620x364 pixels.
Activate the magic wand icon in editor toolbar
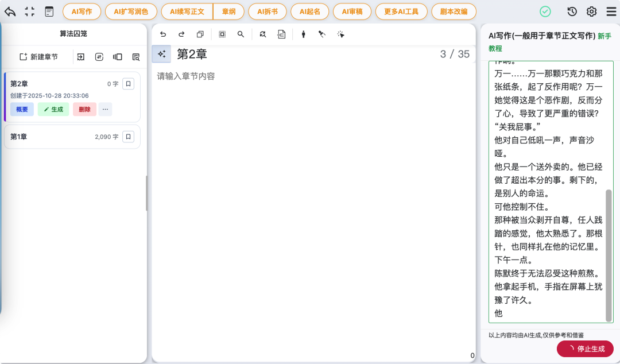coord(340,34)
